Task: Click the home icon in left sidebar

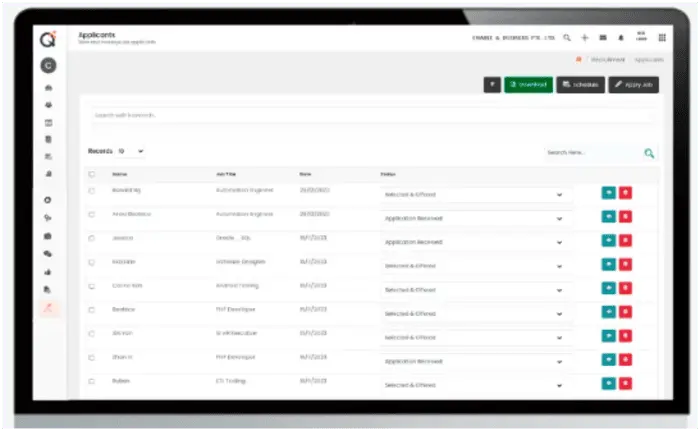Action: (x=48, y=89)
